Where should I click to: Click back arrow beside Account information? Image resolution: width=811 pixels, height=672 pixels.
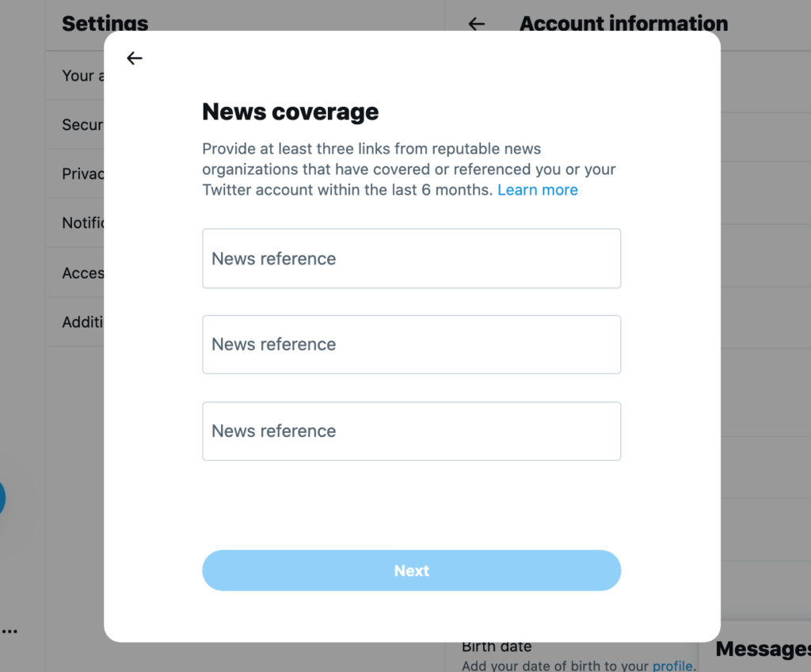click(476, 24)
